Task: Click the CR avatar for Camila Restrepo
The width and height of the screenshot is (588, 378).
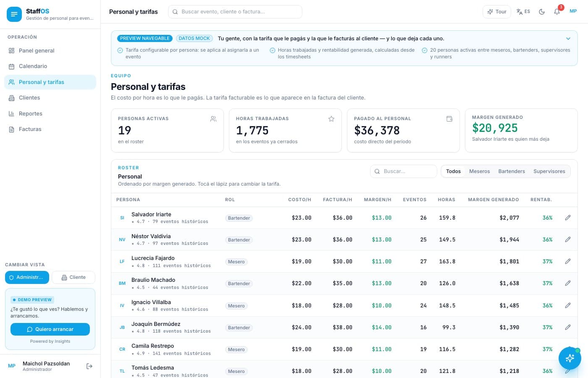Action: (x=122, y=349)
